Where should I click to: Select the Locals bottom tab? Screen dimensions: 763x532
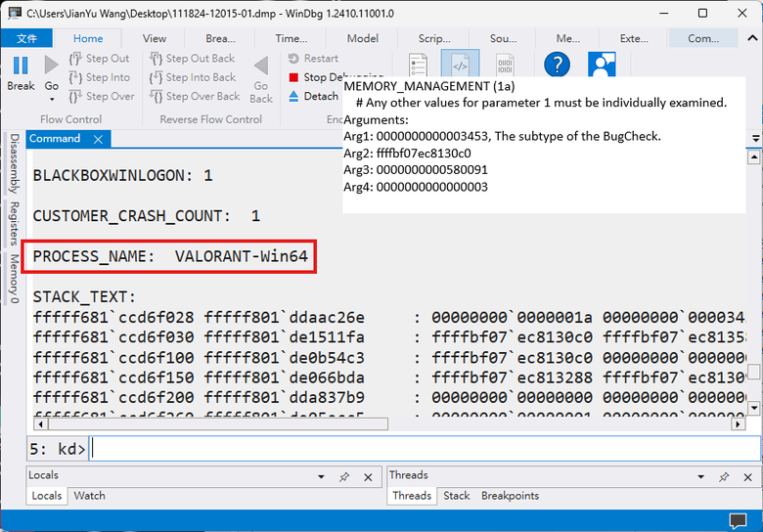tap(47, 496)
